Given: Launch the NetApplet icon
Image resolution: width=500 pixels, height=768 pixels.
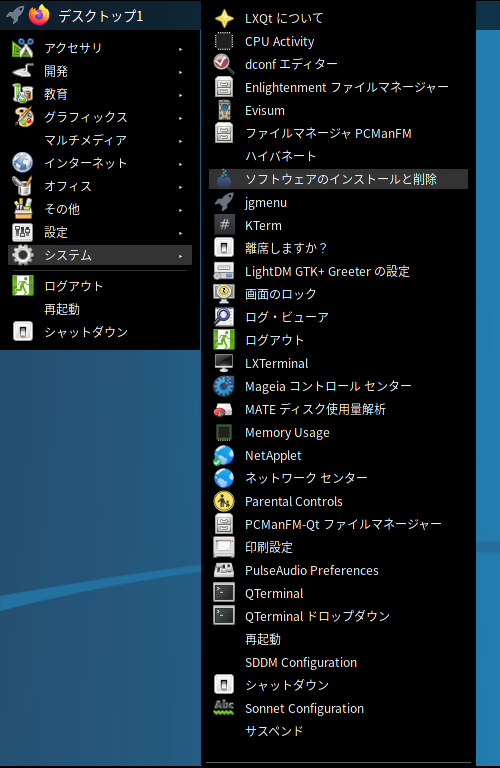Looking at the screenshot, I should click(x=224, y=455).
